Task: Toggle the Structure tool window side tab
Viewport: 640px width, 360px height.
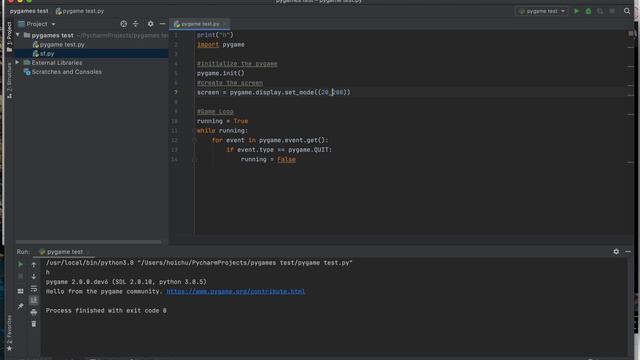Action: (x=9, y=80)
